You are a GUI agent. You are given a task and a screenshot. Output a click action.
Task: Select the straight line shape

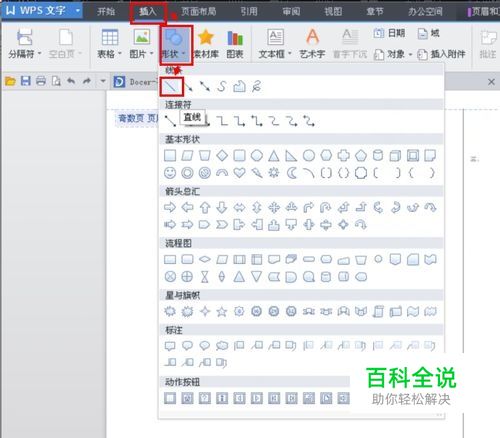pyautogui.click(x=171, y=87)
